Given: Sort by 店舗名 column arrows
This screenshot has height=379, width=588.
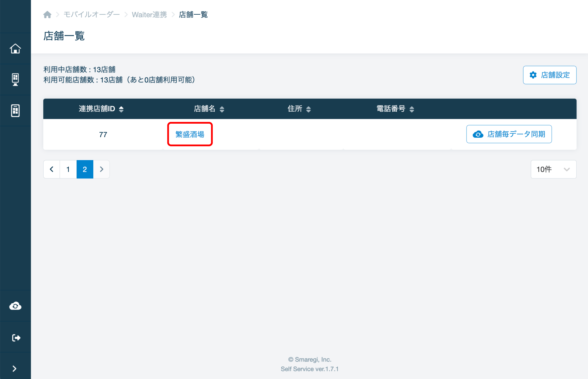Looking at the screenshot, I should 222,109.
